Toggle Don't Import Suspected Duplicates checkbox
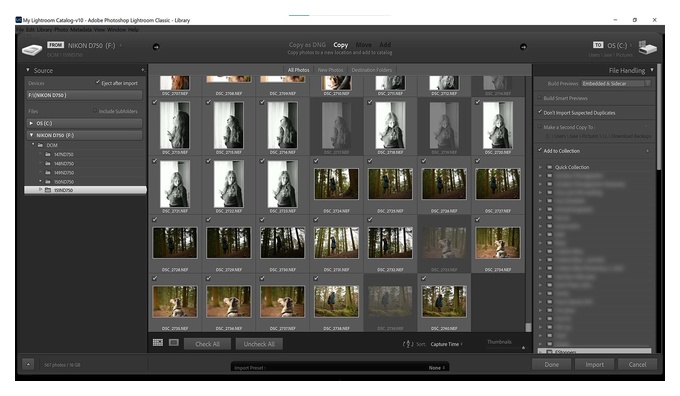The height and width of the screenshot is (396, 680). tap(540, 112)
